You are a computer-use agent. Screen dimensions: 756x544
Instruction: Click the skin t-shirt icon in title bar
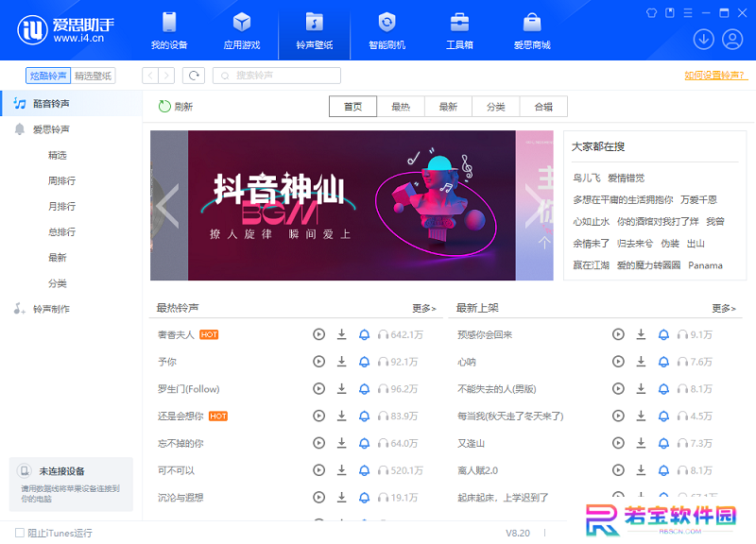pos(651,13)
